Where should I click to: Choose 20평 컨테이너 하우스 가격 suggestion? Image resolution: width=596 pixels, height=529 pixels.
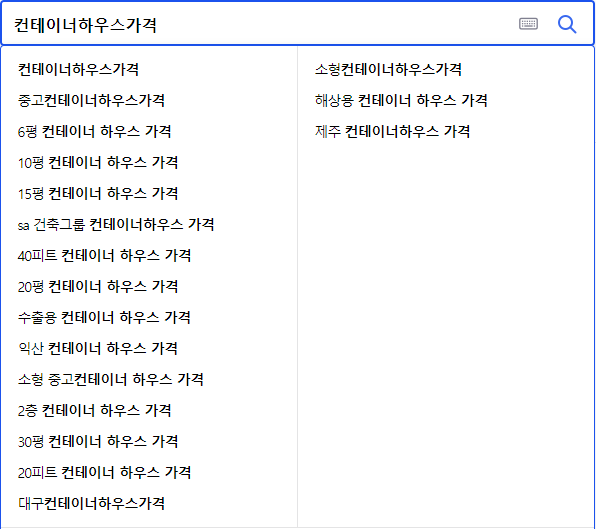tap(98, 287)
